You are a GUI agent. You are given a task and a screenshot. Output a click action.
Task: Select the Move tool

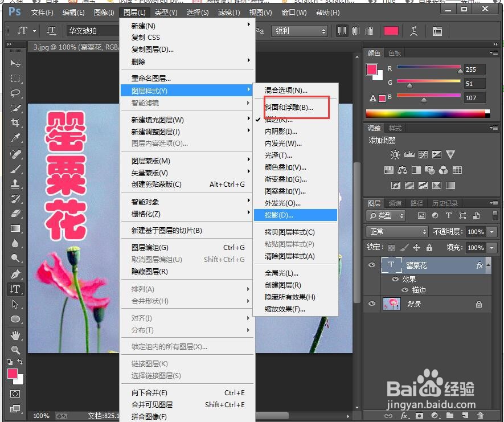(14, 64)
